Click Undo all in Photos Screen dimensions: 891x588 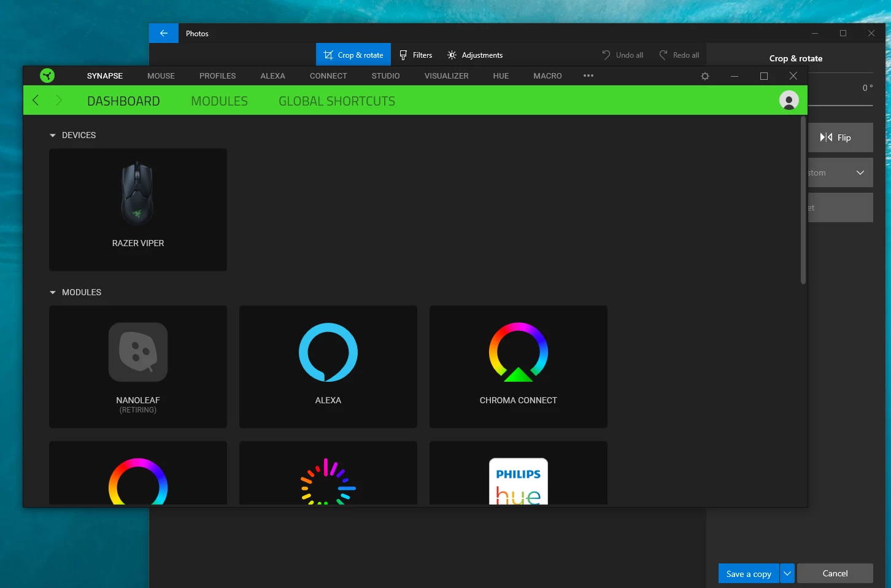coord(622,55)
